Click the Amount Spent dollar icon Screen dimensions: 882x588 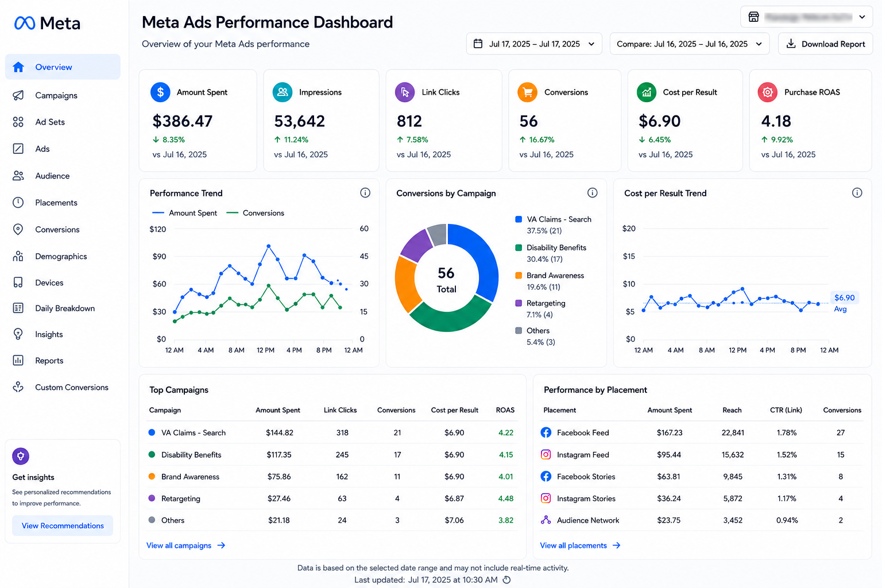[160, 92]
